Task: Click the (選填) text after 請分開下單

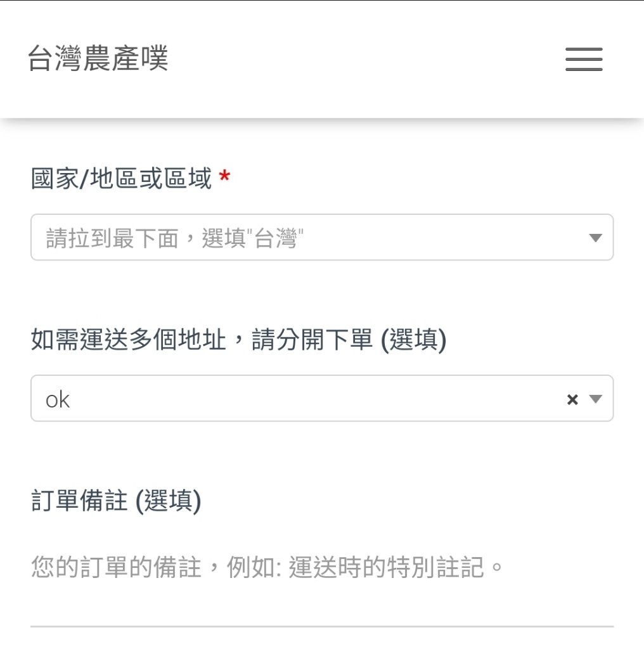Action: click(x=413, y=340)
